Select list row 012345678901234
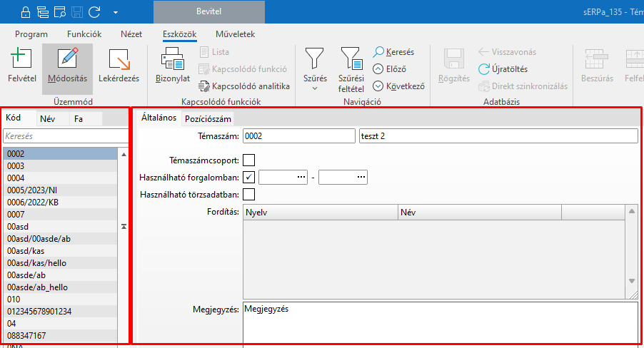This screenshot has width=644, height=348. click(x=61, y=312)
